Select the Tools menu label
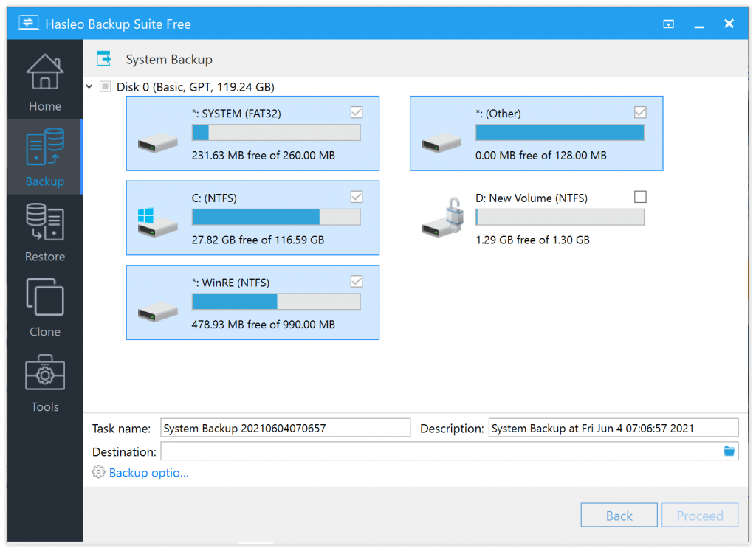 pyautogui.click(x=45, y=407)
